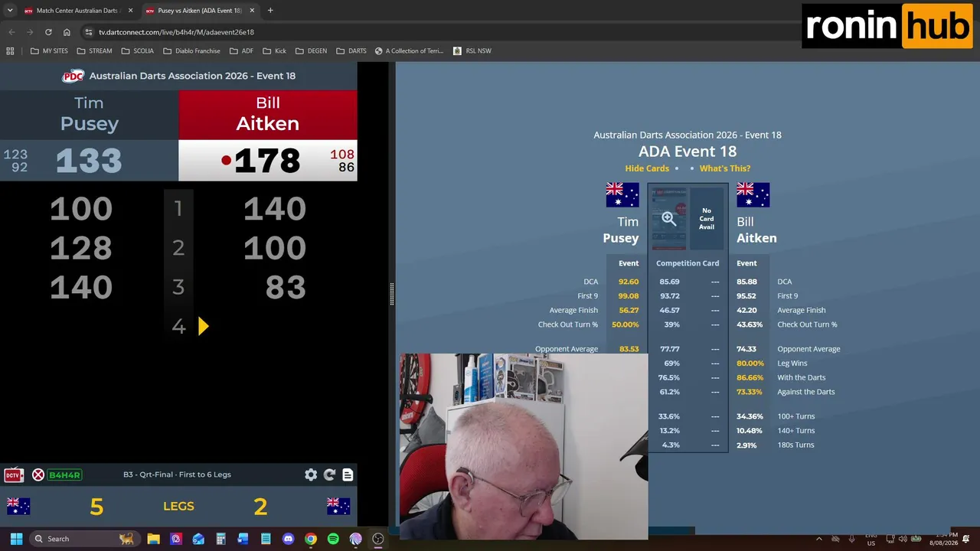Open File Explorer from taskbar

[x=153, y=539]
